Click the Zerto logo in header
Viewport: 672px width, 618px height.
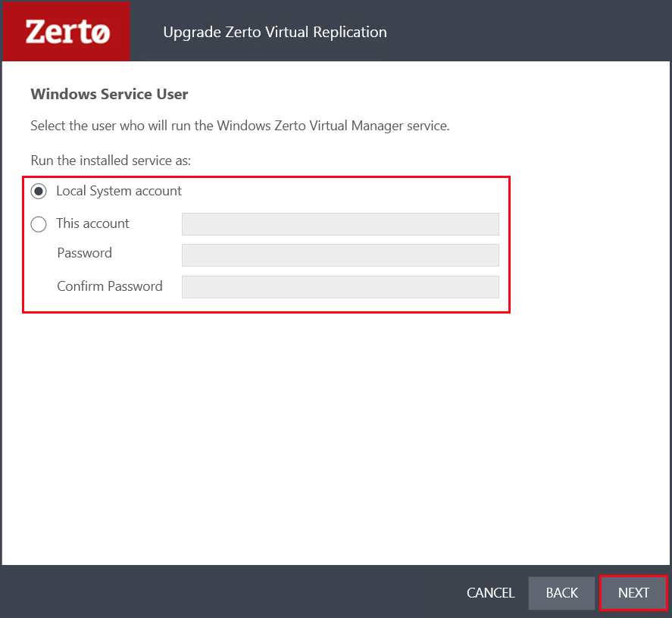[x=67, y=32]
